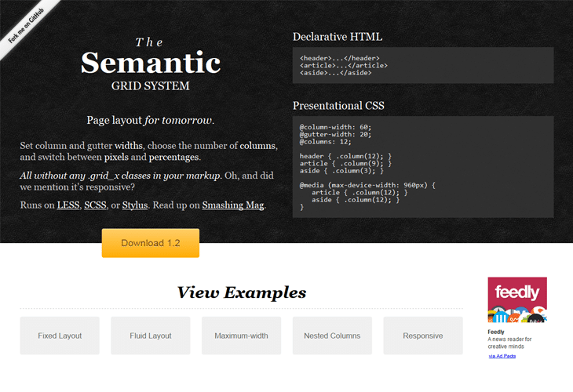Open the Nested Columns example
The image size is (573, 392).
tap(332, 336)
